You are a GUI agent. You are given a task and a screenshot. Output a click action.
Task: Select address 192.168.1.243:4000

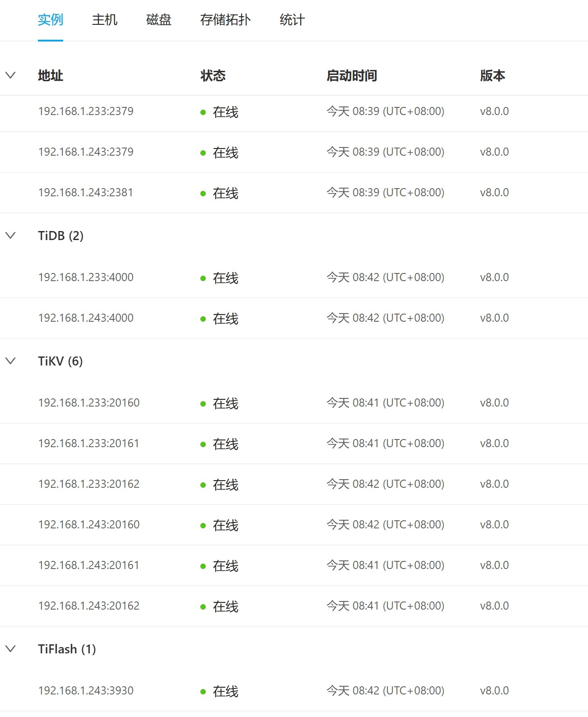click(86, 318)
